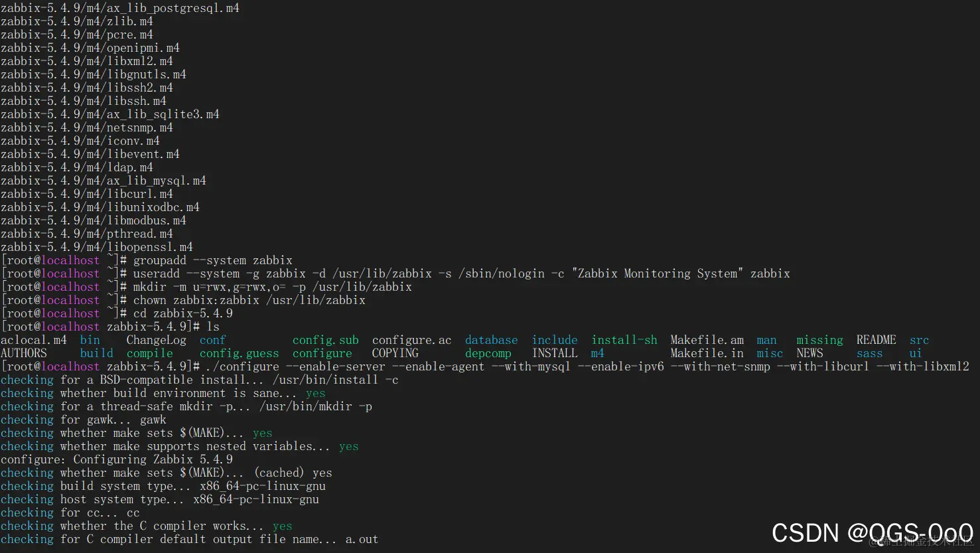Click the 'missing' file name
980x553 pixels.
820,340
